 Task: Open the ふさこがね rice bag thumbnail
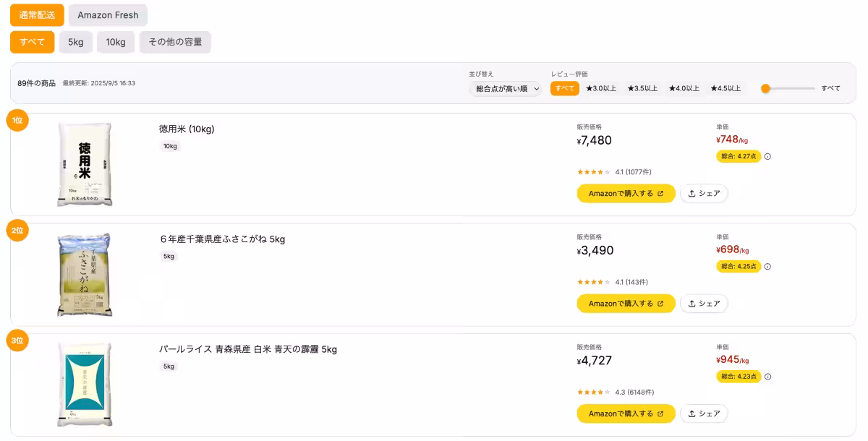tap(85, 275)
